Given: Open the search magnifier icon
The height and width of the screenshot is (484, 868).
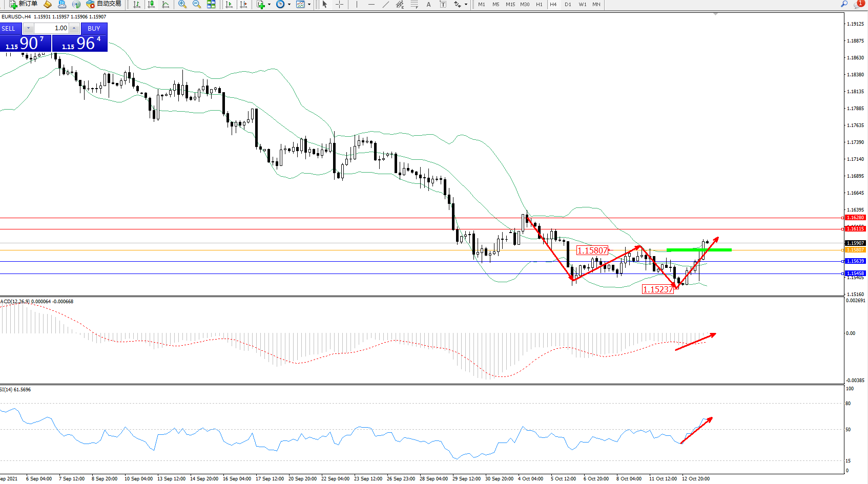Looking at the screenshot, I should point(844,4).
